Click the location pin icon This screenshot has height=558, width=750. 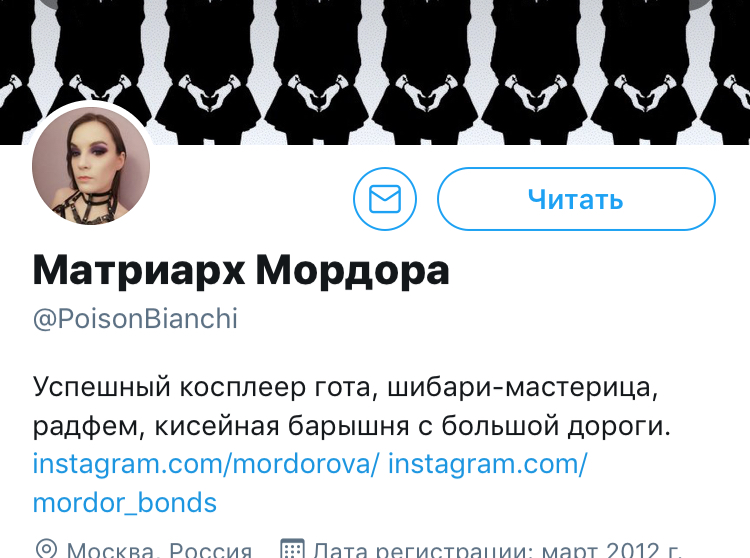pos(46,549)
